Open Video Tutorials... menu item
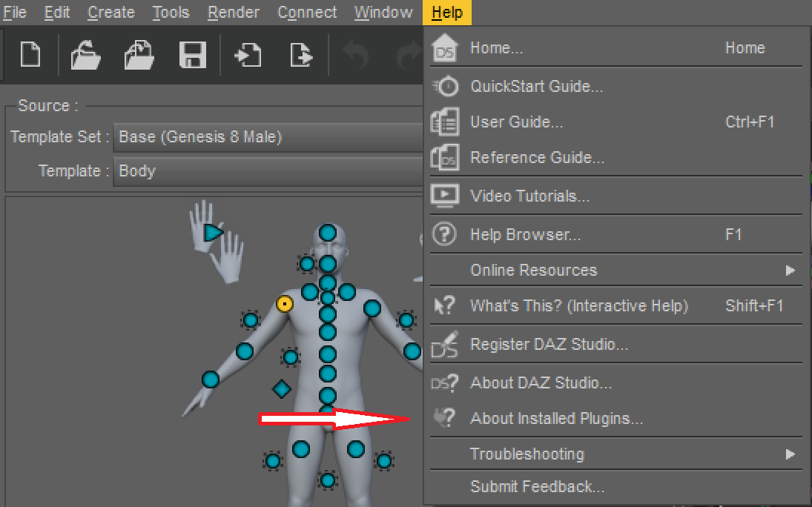Image resolution: width=812 pixels, height=507 pixels. point(616,196)
